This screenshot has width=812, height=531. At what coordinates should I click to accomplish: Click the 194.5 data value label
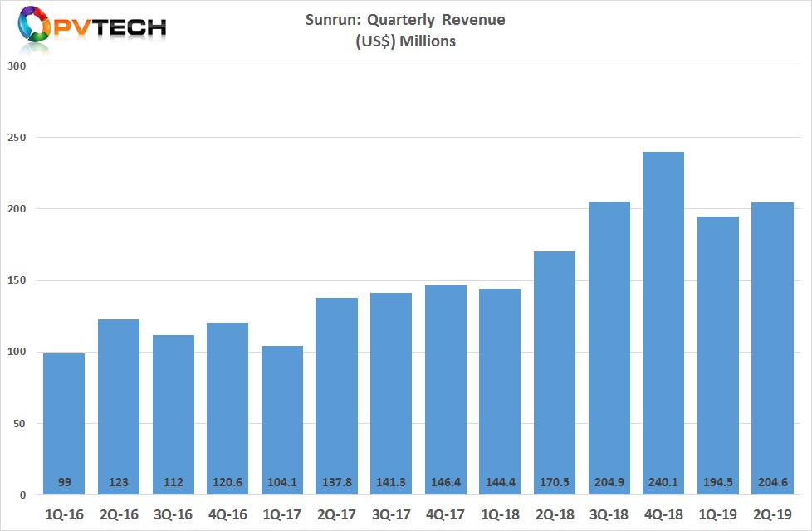point(717,482)
